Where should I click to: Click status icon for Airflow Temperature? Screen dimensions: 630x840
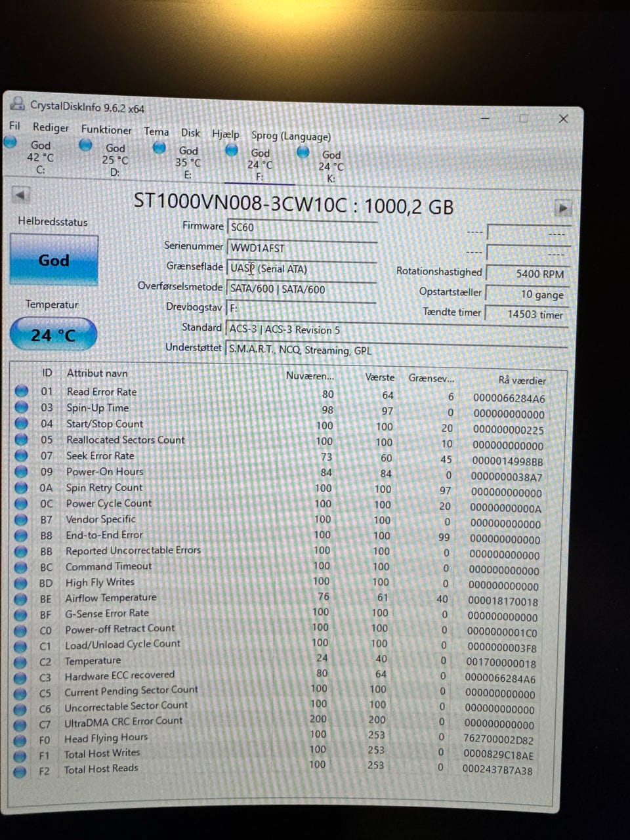pos(21,598)
